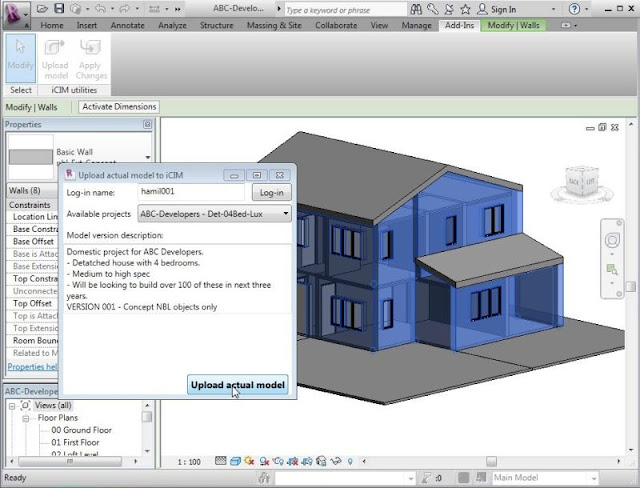Open the Annotate ribbon tab

[x=127, y=25]
